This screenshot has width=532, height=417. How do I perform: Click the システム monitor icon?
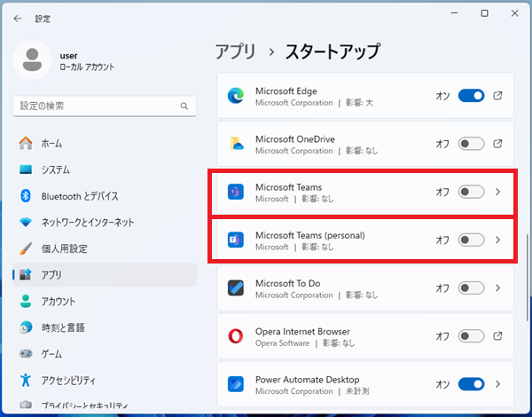tap(26, 169)
